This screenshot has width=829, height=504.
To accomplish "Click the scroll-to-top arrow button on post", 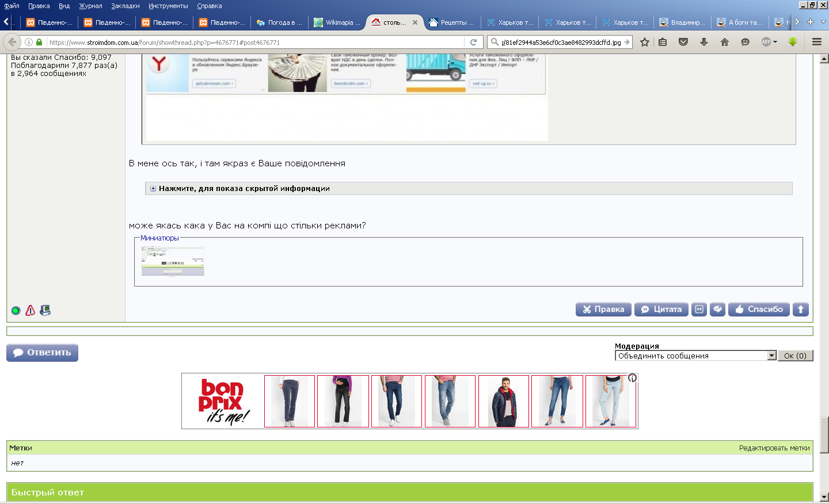I will [800, 309].
